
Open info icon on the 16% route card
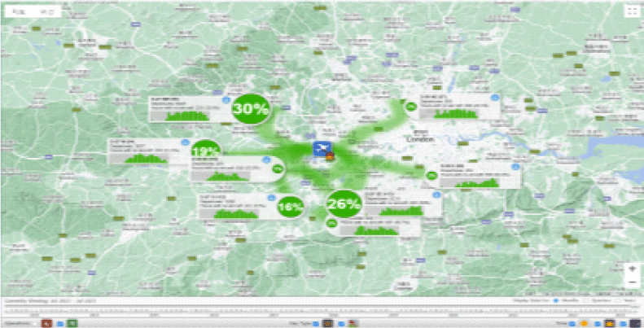(271, 198)
